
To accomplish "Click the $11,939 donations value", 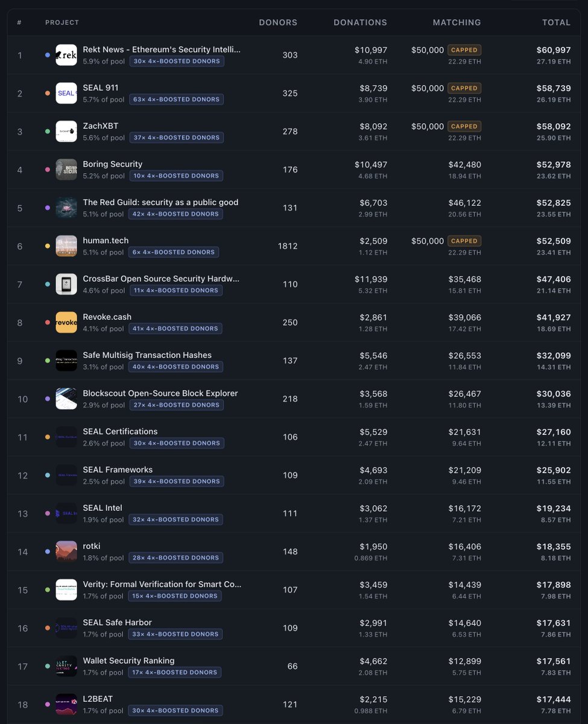I will click(x=371, y=279).
